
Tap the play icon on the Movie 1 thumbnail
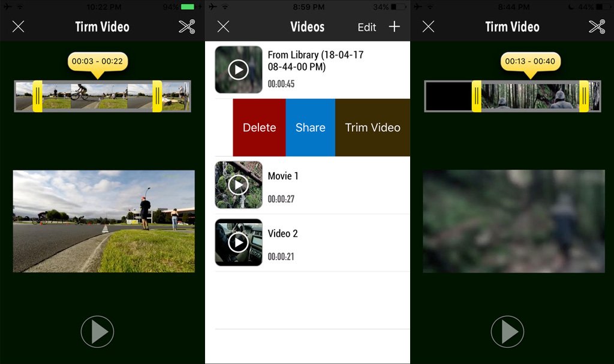pos(238,185)
